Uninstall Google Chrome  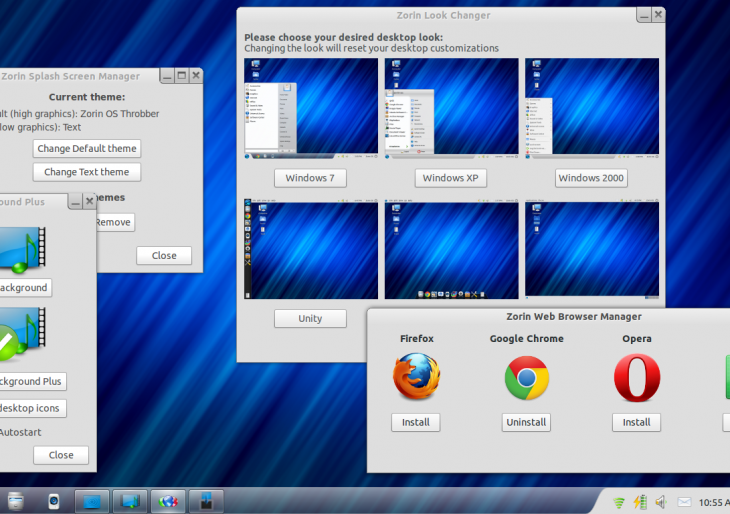(526, 422)
